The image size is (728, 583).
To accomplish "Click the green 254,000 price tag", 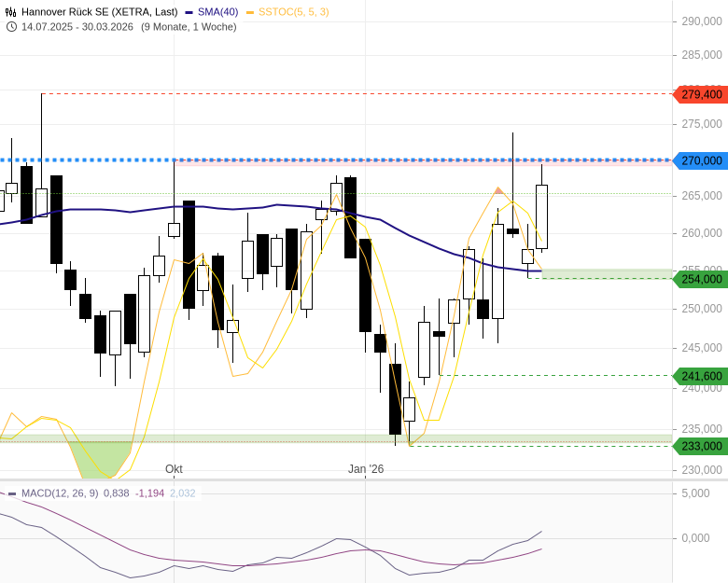I will [x=700, y=279].
